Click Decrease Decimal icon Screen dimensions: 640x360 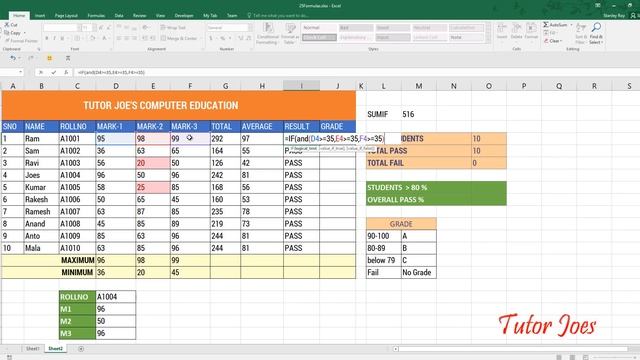pos(248,38)
